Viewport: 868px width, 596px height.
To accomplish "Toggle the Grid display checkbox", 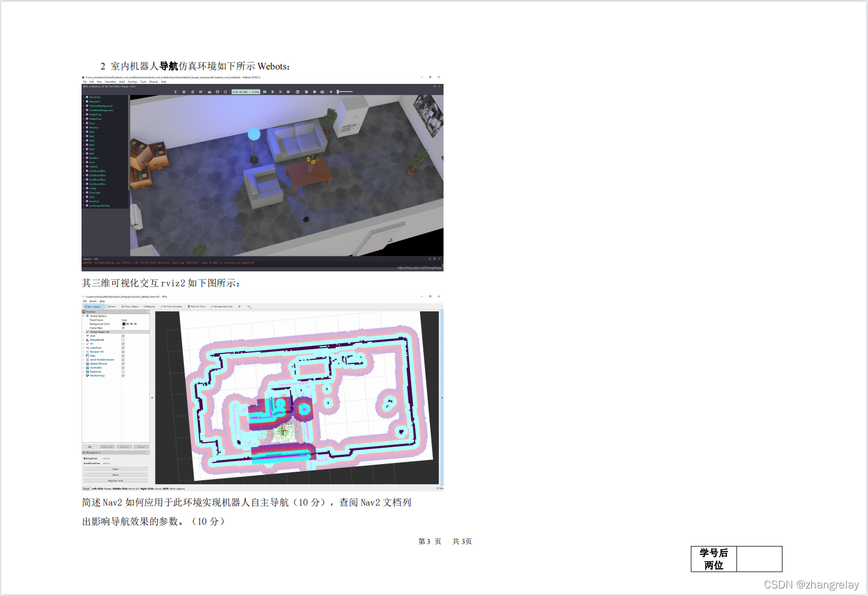I will coord(123,336).
